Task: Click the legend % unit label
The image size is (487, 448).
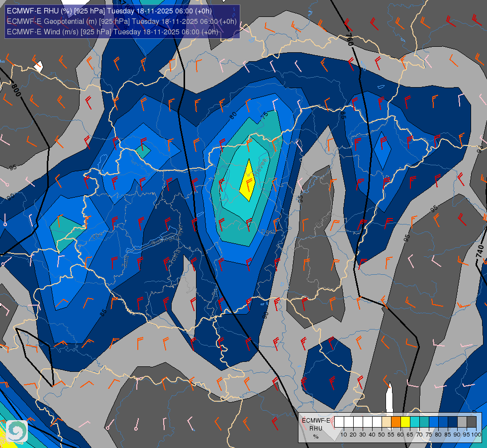Action: (x=316, y=437)
